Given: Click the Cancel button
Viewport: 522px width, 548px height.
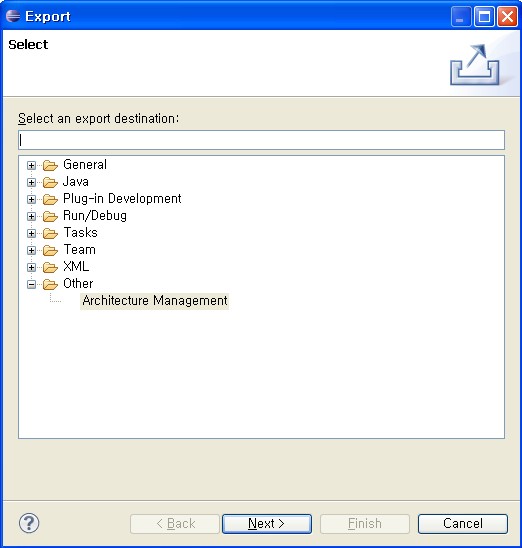Looking at the screenshot, I should [x=463, y=524].
